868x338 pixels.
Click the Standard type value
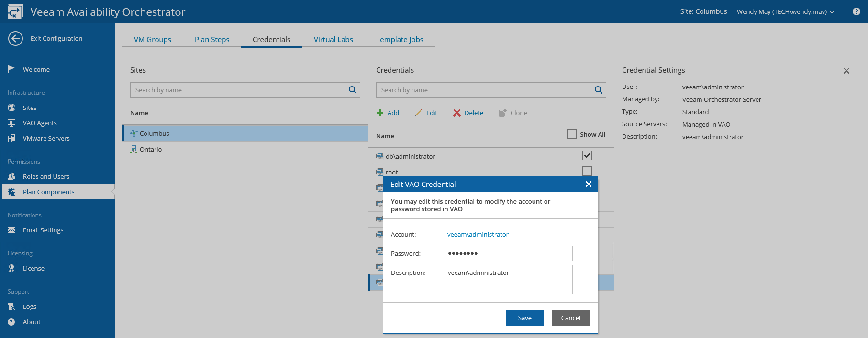(x=695, y=112)
